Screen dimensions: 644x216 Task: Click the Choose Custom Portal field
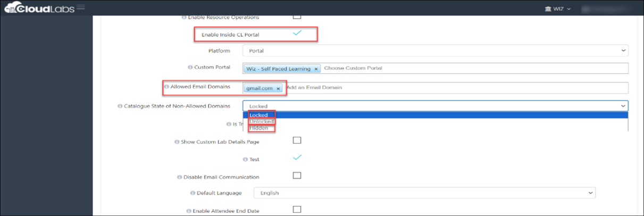click(353, 68)
